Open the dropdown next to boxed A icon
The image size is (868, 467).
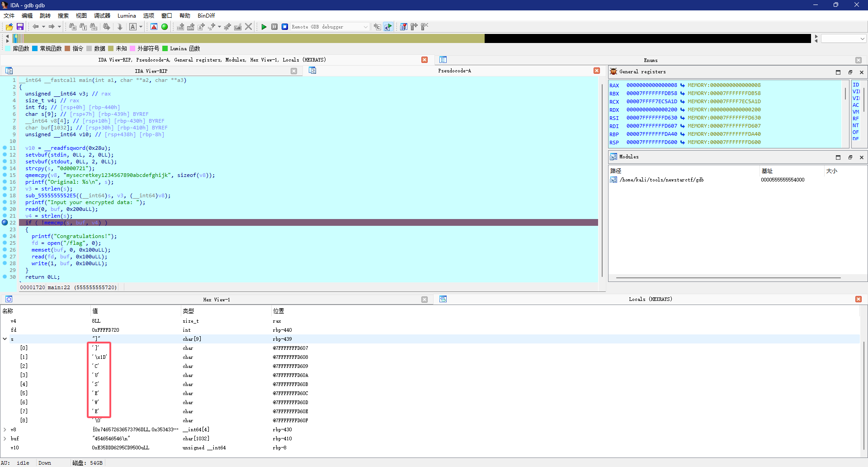141,27
